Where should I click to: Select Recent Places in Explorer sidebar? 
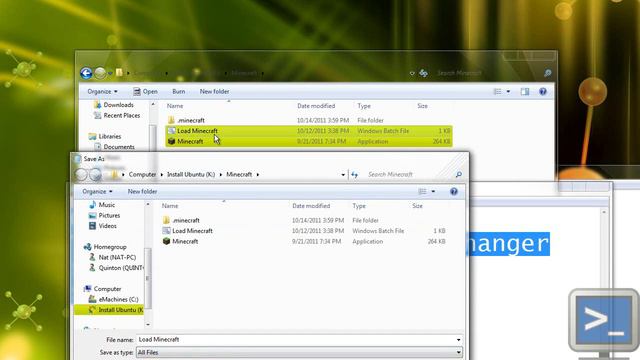pyautogui.click(x=117, y=116)
